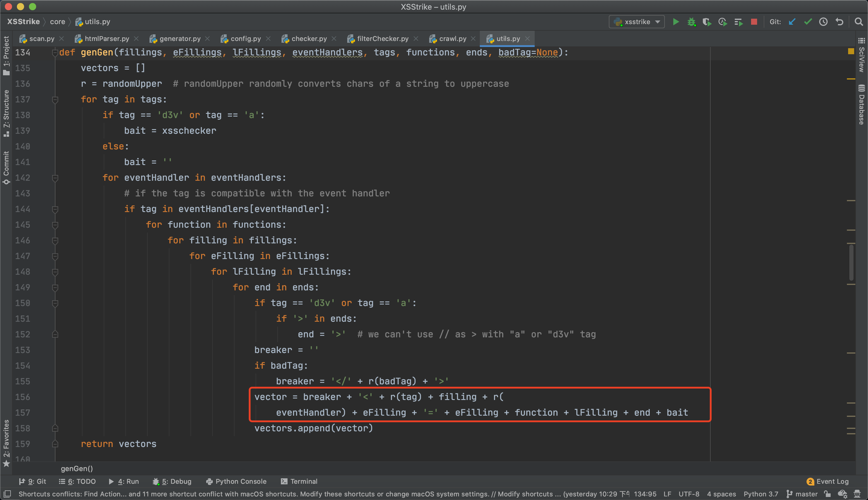Stop the running process
Image resolution: width=868 pixels, height=500 pixels.
754,22
